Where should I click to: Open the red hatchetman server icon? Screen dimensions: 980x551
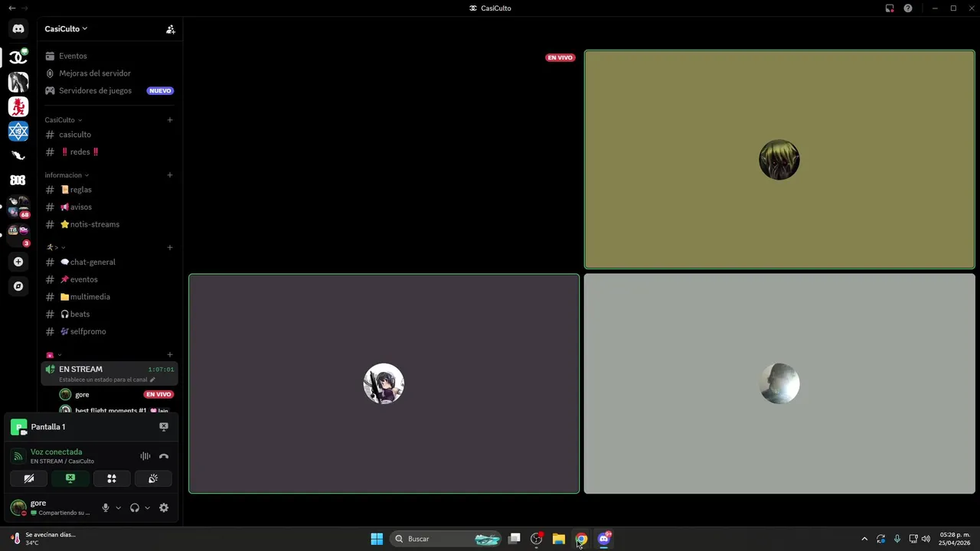[x=18, y=106]
